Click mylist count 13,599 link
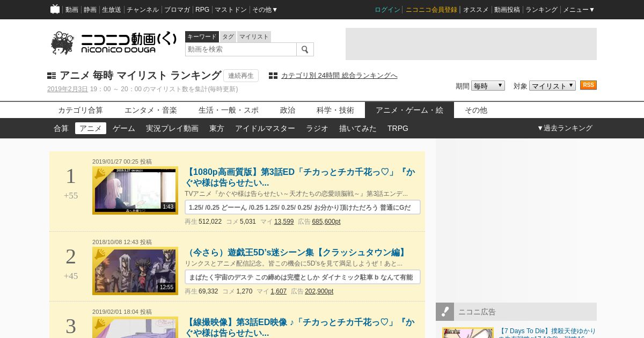 pyautogui.click(x=284, y=222)
